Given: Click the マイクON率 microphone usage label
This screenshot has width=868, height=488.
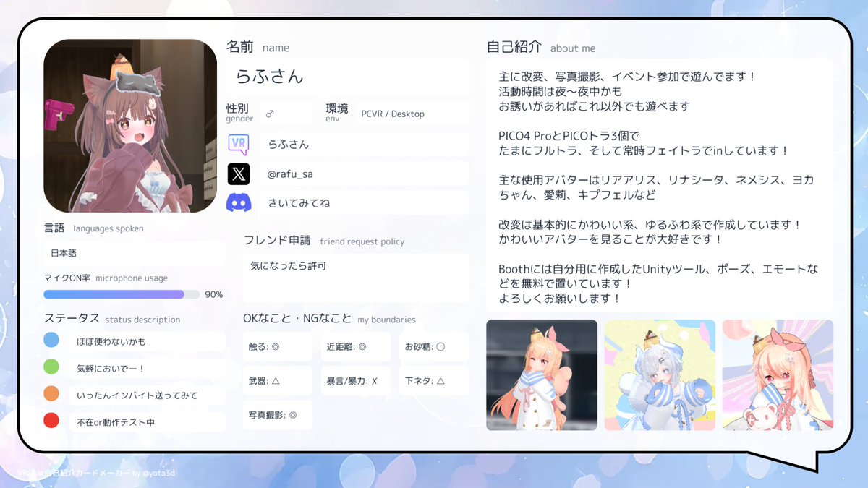Looking at the screenshot, I should pyautogui.click(x=106, y=278).
